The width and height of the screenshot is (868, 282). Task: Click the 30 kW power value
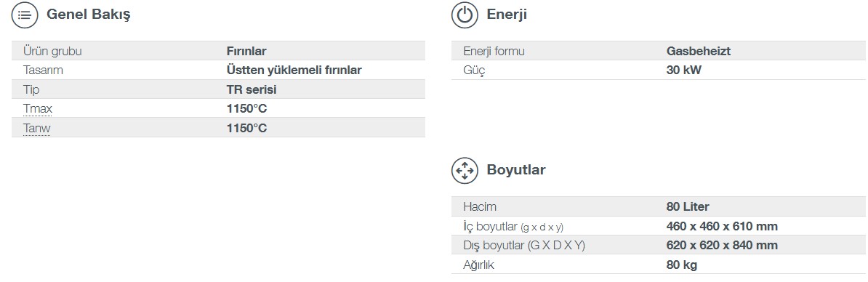(x=683, y=70)
